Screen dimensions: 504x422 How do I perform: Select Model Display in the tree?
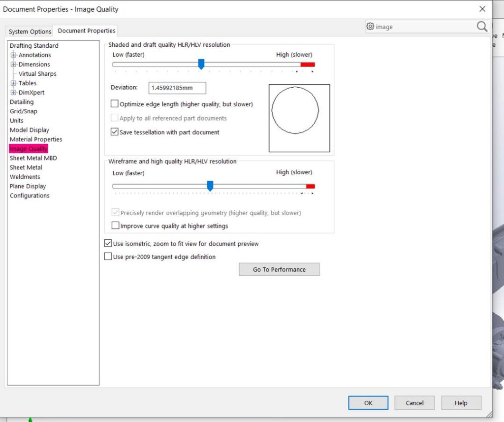point(29,130)
